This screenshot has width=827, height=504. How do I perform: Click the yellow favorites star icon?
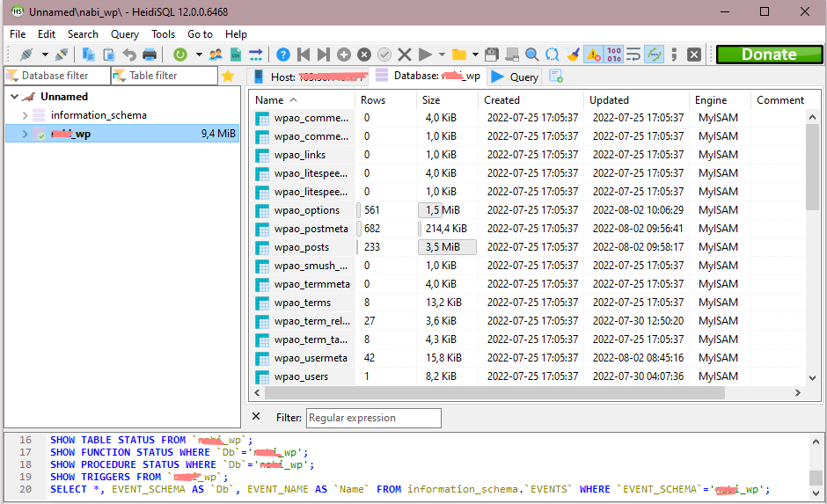pyautogui.click(x=228, y=76)
